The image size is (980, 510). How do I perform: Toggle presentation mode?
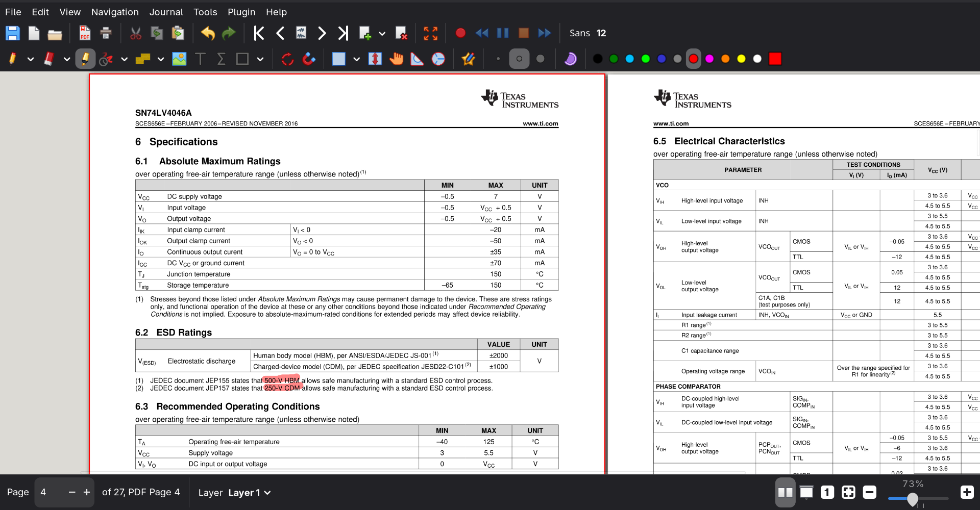[x=806, y=492]
